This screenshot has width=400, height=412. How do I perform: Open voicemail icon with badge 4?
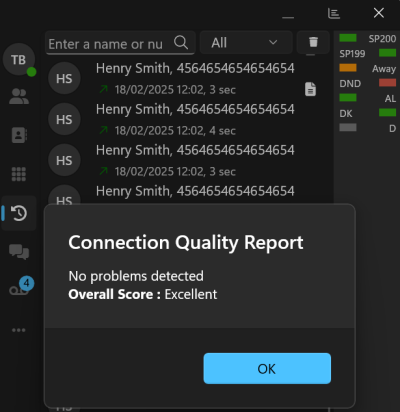[x=21, y=287]
